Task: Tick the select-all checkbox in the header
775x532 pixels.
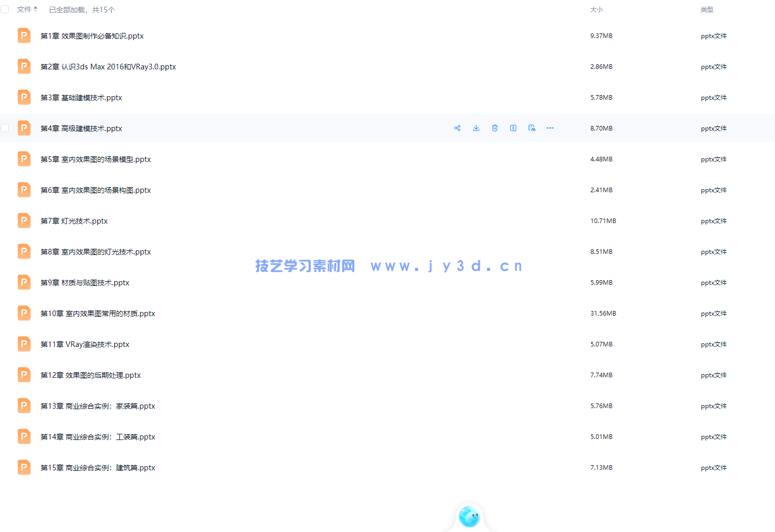Action: (5, 9)
